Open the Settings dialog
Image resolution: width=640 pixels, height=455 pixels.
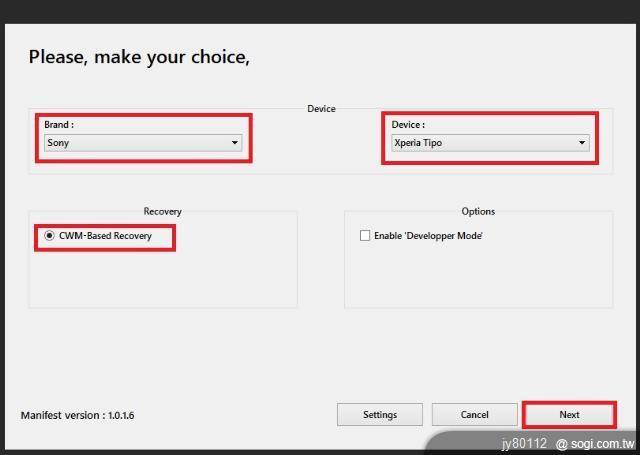click(379, 414)
